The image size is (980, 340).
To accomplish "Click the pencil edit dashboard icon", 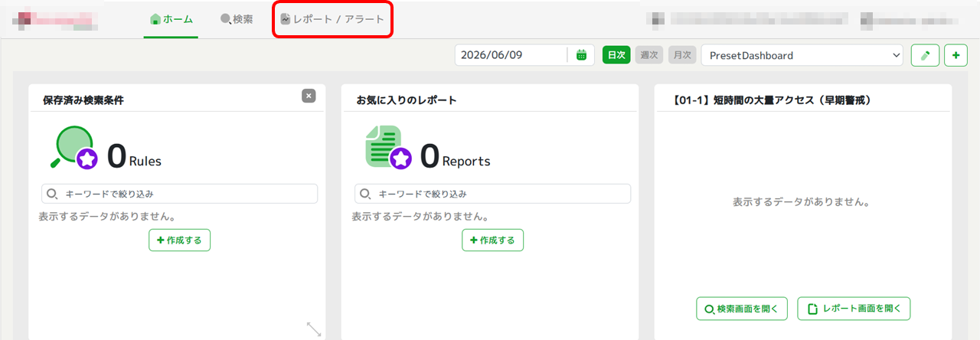I will [926, 55].
